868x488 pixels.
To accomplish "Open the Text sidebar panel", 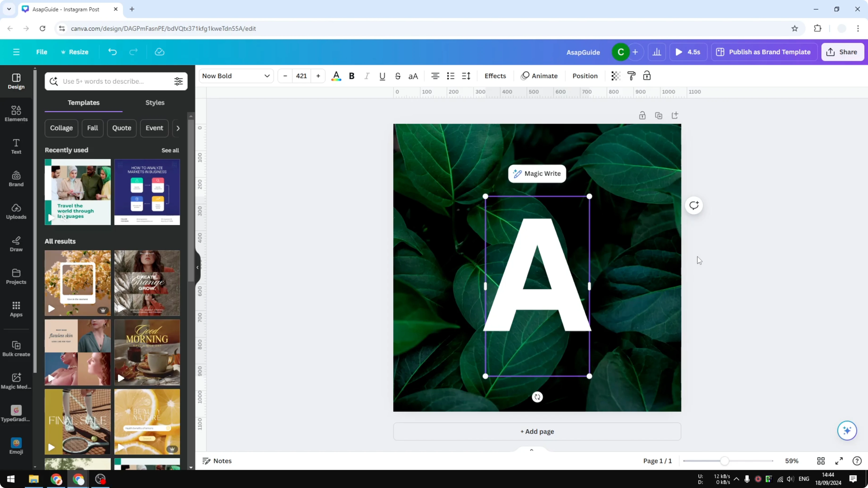I will point(16,146).
